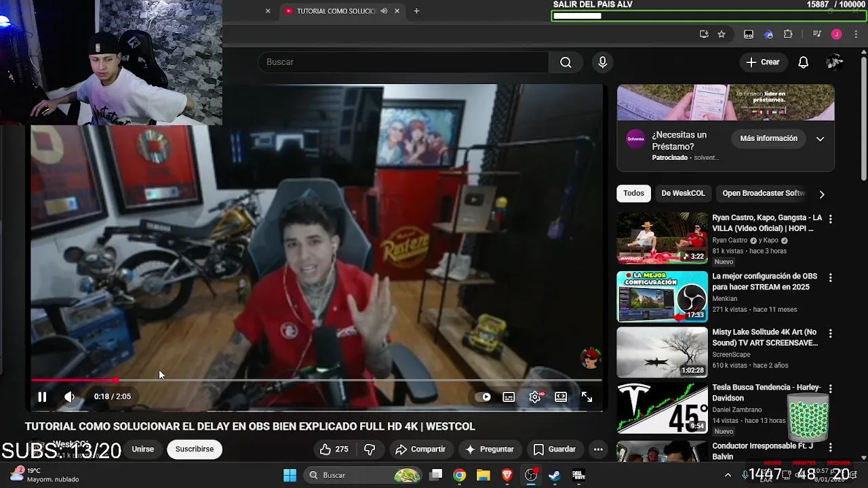Open options for La mejor configuración de OBS
Image resolution: width=868 pixels, height=488 pixels.
(x=830, y=278)
